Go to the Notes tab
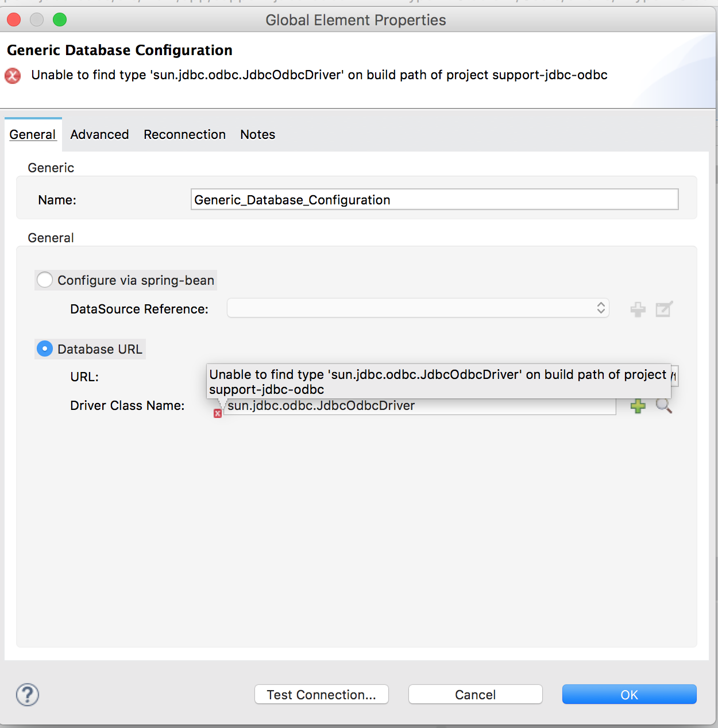Viewport: 718px width, 728px height. (x=257, y=134)
